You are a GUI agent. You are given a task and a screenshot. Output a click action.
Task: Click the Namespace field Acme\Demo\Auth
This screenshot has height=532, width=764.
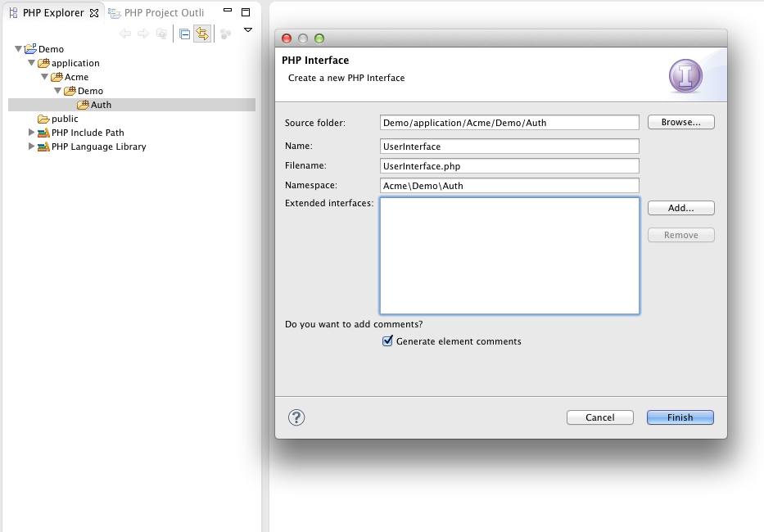509,185
